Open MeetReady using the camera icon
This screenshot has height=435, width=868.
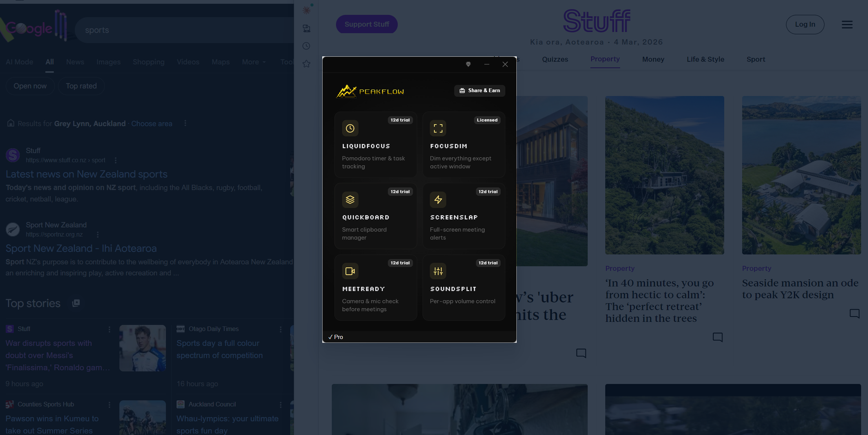(x=350, y=271)
